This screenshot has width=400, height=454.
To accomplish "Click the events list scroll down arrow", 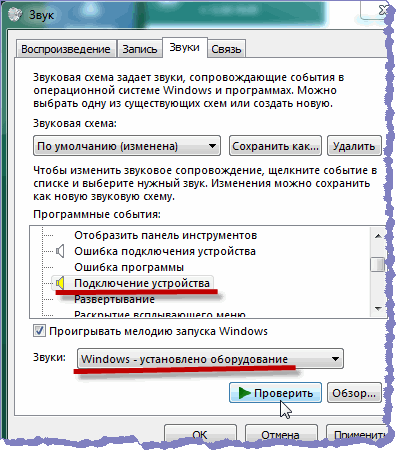I will 378,308.
